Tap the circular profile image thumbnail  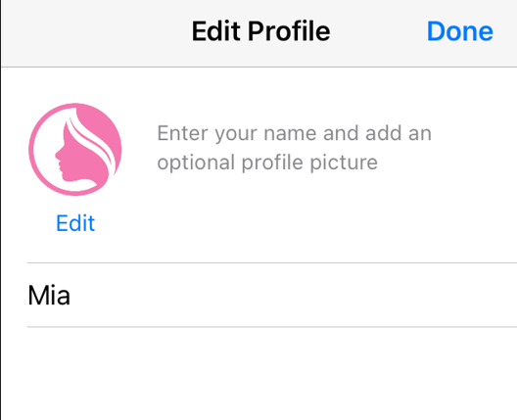[75, 150]
